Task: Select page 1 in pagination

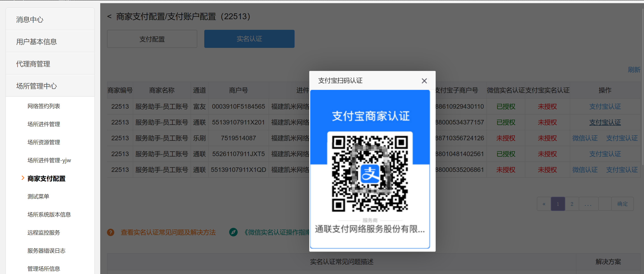Action: point(558,204)
